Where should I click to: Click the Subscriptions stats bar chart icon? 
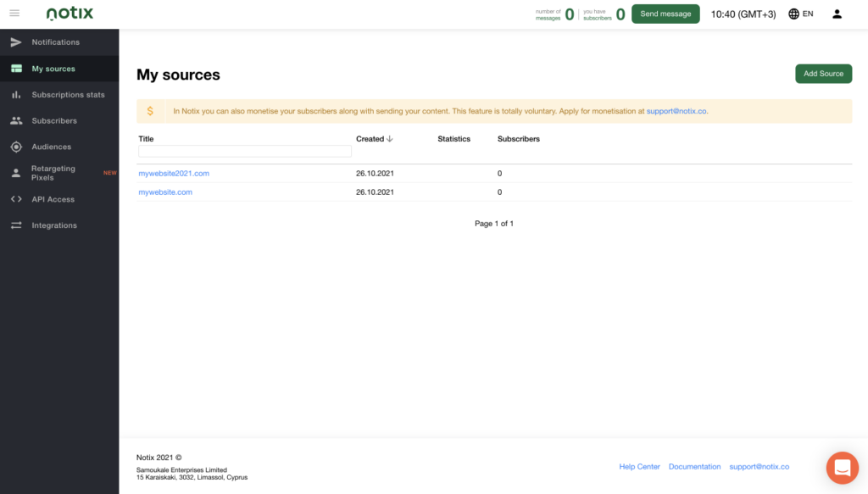tap(16, 95)
